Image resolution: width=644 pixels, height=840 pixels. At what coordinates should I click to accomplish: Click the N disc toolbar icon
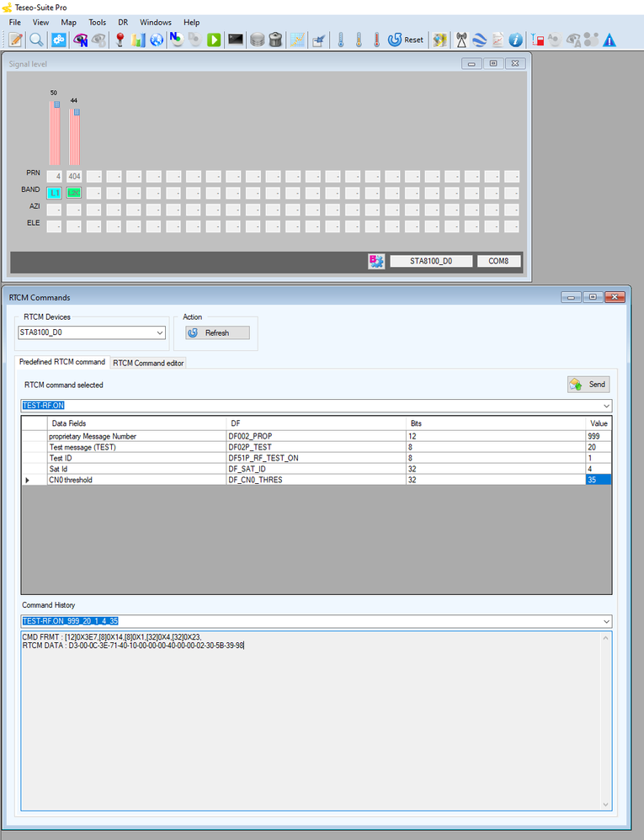click(176, 39)
